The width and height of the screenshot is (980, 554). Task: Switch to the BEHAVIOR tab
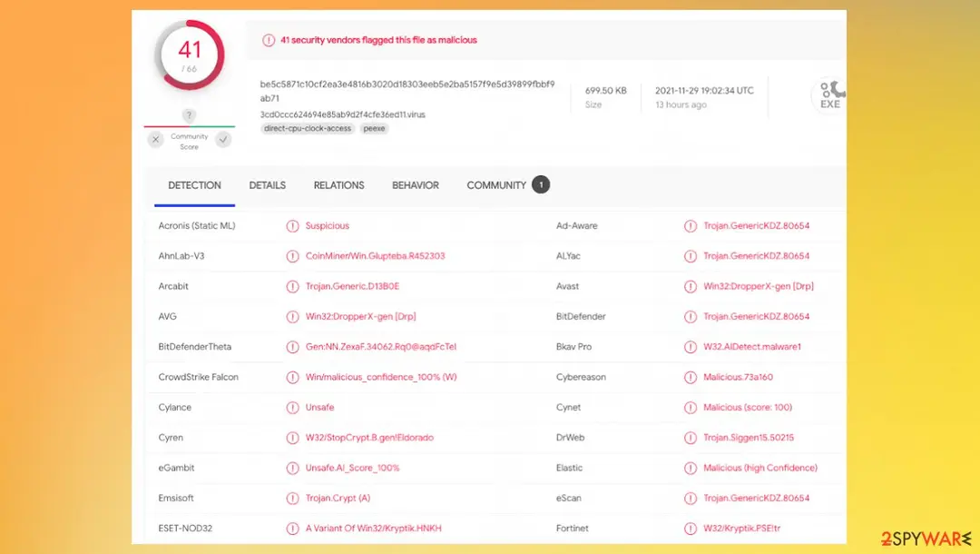tap(416, 185)
